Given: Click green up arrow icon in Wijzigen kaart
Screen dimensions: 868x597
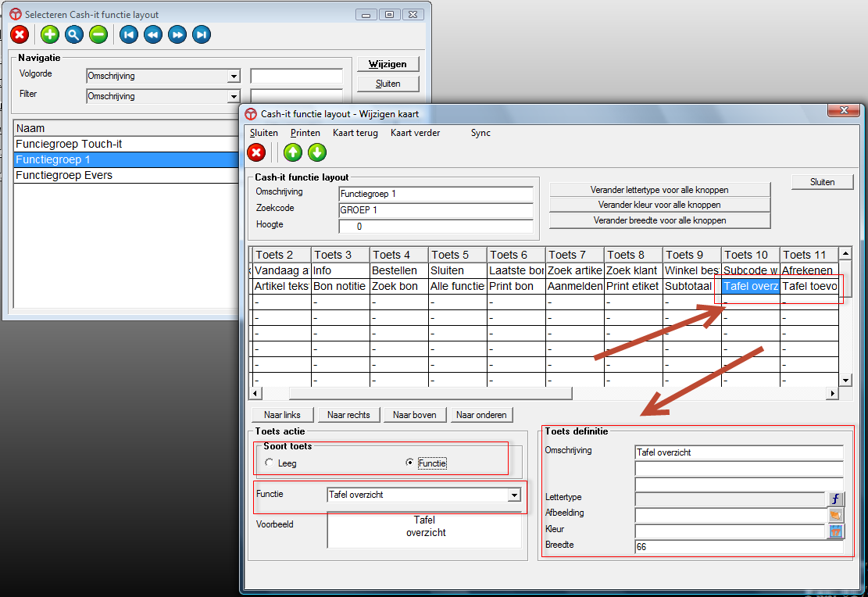Looking at the screenshot, I should click(x=293, y=152).
